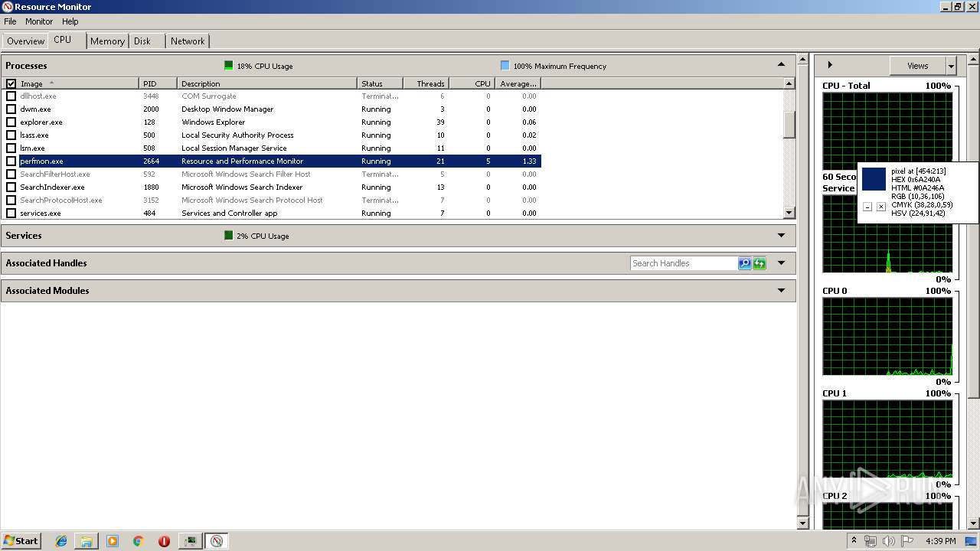The width and height of the screenshot is (980, 551).
Task: Click the Views button
Action: [x=918, y=66]
